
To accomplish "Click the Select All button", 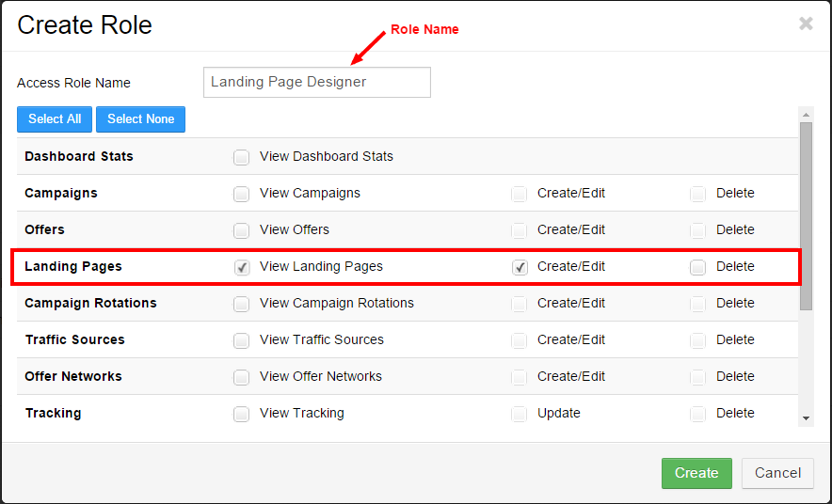I will (55, 119).
